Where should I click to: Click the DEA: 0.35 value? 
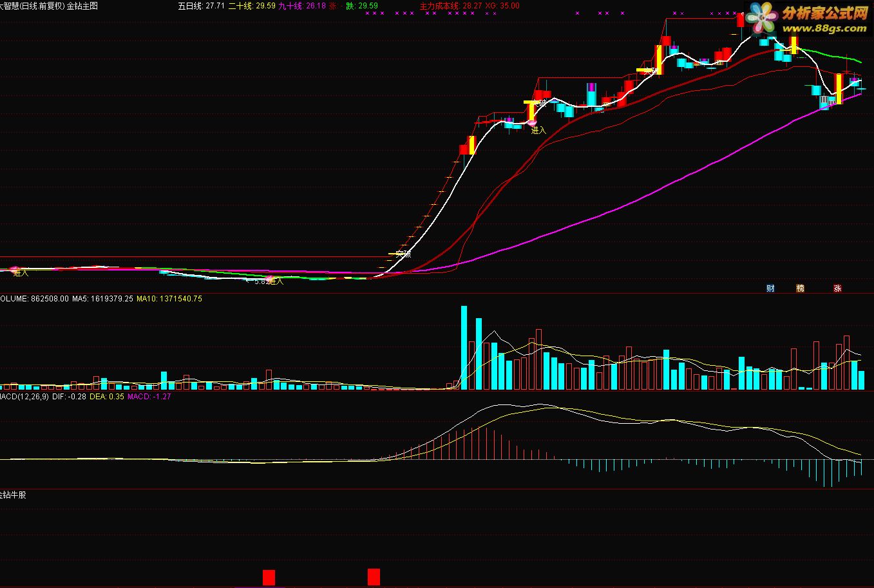click(107, 397)
